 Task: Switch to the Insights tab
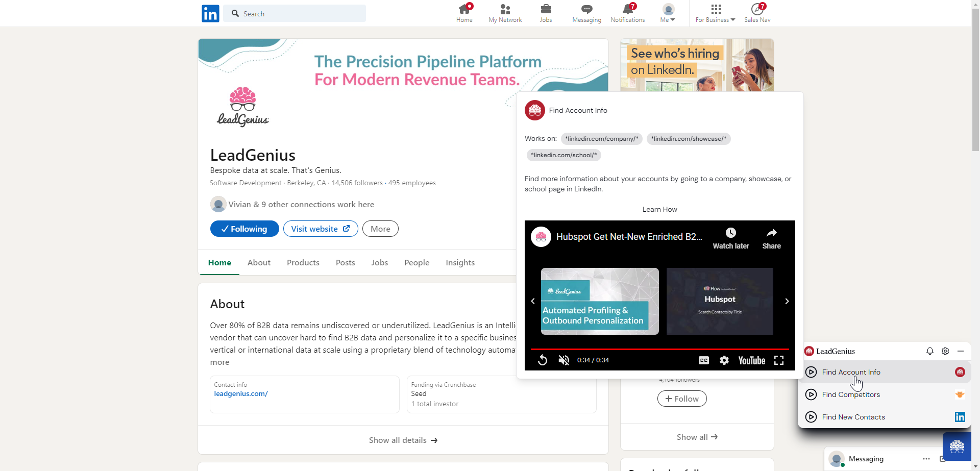pyautogui.click(x=460, y=262)
